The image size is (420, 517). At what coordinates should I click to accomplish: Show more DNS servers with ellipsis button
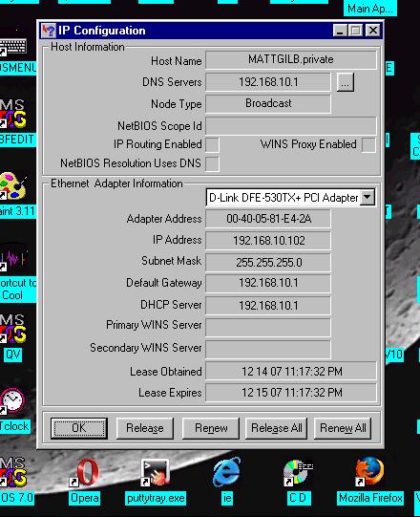tap(346, 82)
